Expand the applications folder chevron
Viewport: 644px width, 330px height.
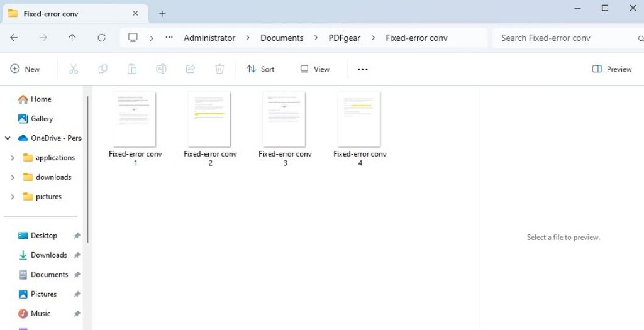13,158
